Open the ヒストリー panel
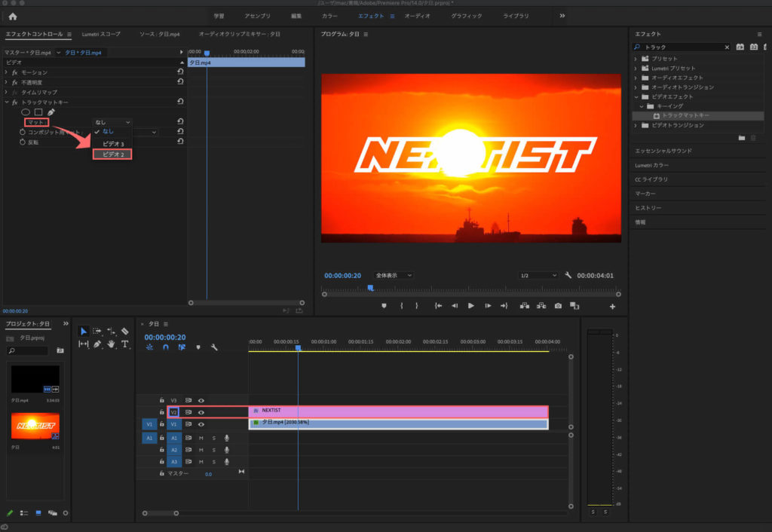The image size is (772, 532). tap(648, 208)
